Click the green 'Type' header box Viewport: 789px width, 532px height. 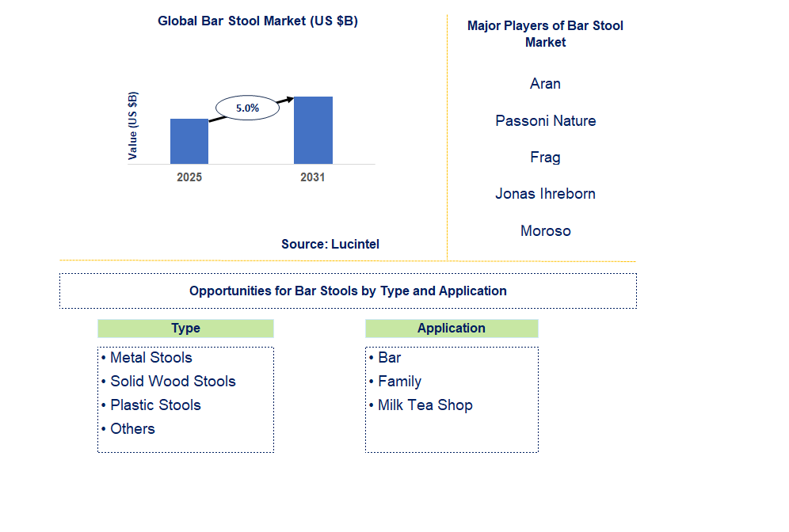185,329
